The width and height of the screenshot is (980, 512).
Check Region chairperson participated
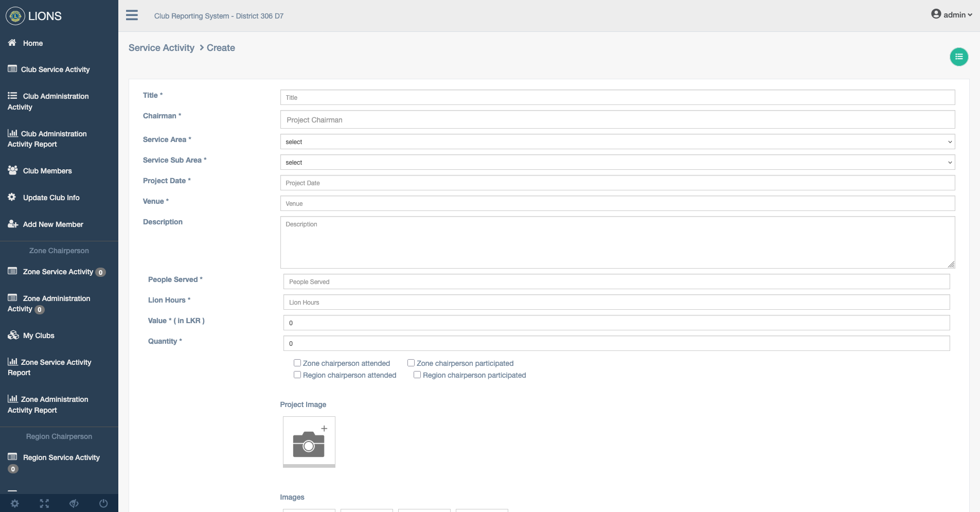coord(417,375)
